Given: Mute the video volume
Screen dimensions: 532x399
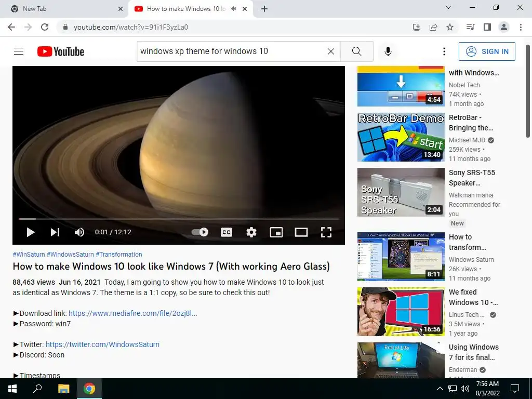Looking at the screenshot, I should click(x=79, y=232).
